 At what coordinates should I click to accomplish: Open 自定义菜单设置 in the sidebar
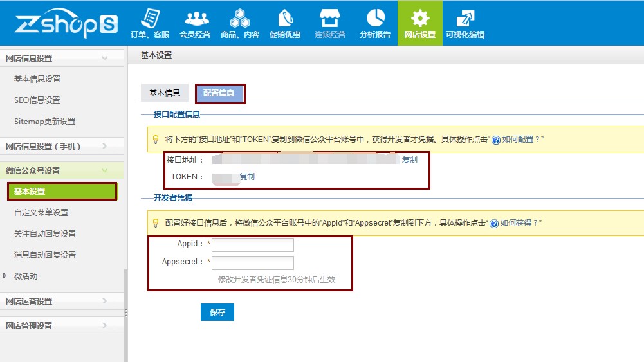point(41,213)
